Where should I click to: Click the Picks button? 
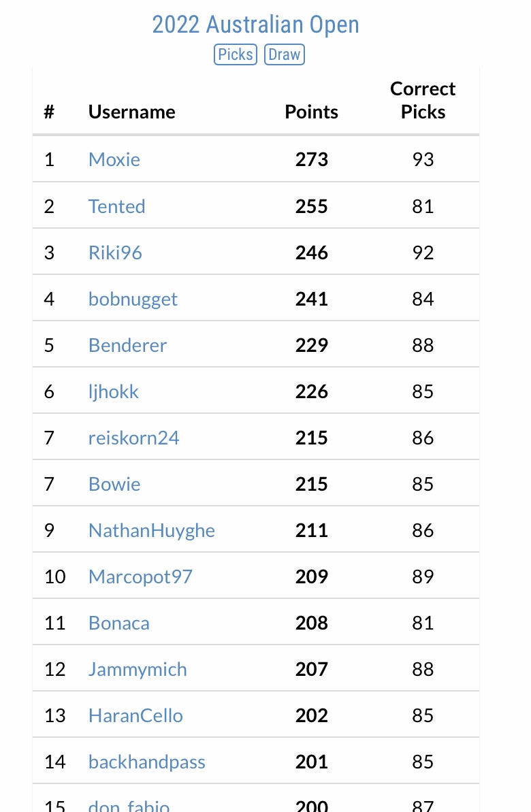tap(236, 54)
